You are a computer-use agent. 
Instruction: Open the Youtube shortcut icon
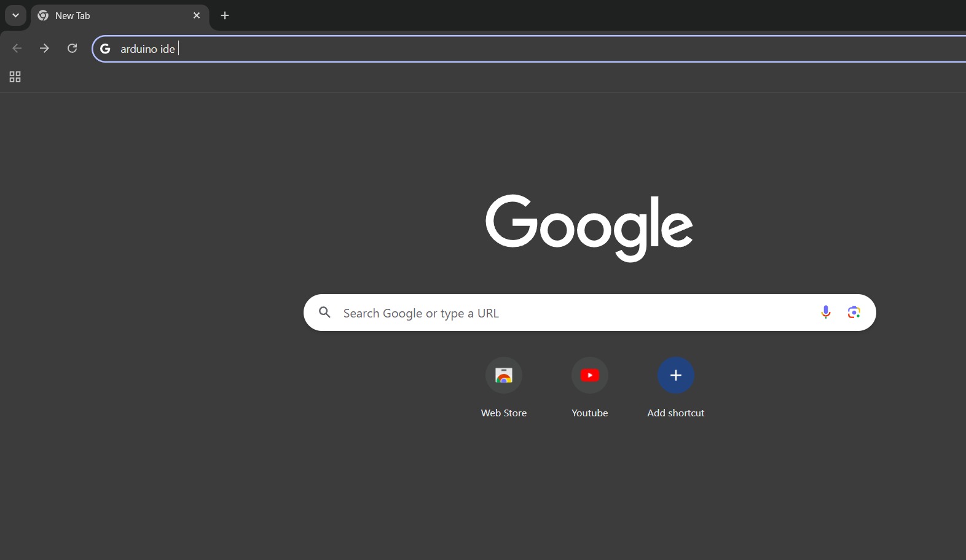590,375
